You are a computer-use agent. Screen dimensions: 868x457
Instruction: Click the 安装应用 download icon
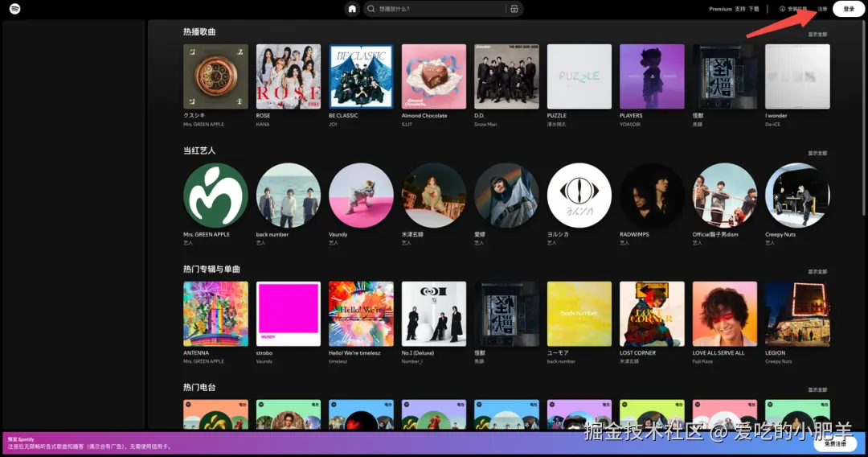782,9
